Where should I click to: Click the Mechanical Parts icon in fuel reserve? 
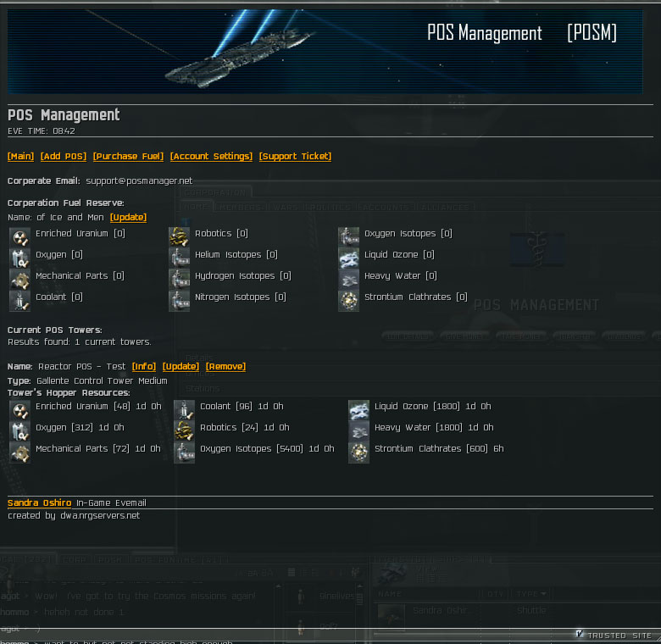tap(19, 280)
